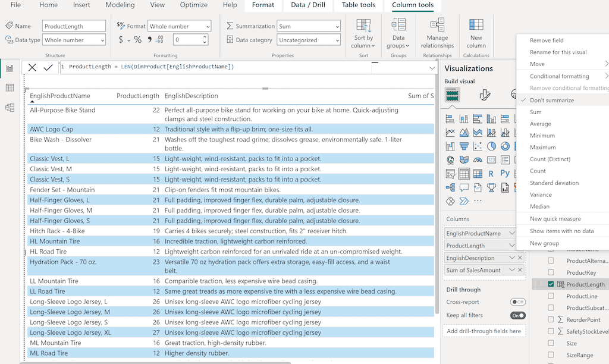
Task: Increase decimal places with the stepper
Action: 204,36
